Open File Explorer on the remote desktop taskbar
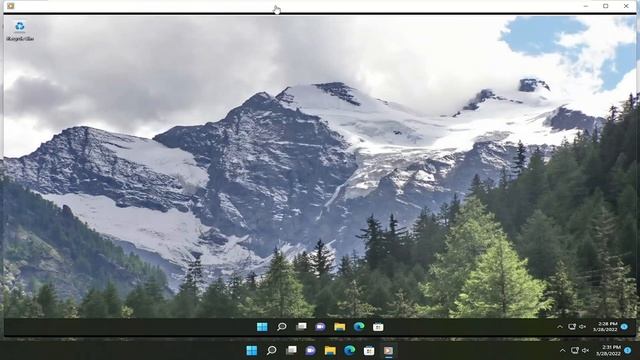640x360 pixels. click(340, 327)
